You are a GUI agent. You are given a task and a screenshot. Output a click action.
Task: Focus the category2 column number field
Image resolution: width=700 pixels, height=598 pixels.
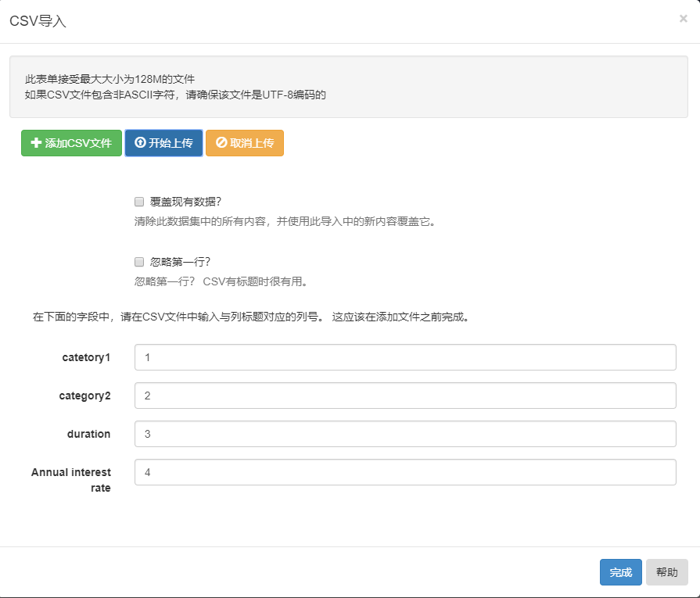pos(405,396)
